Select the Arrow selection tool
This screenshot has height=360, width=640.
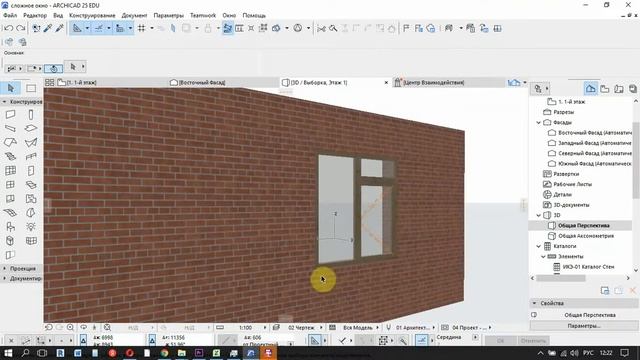11,88
